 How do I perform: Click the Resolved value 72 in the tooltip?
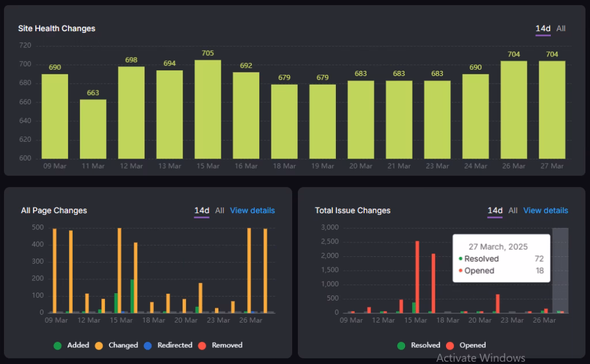538,259
